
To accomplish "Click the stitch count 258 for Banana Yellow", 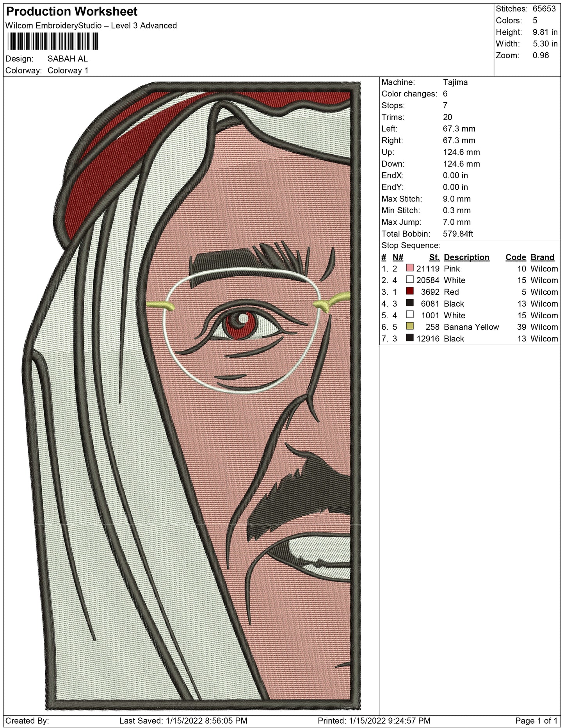I will point(432,327).
